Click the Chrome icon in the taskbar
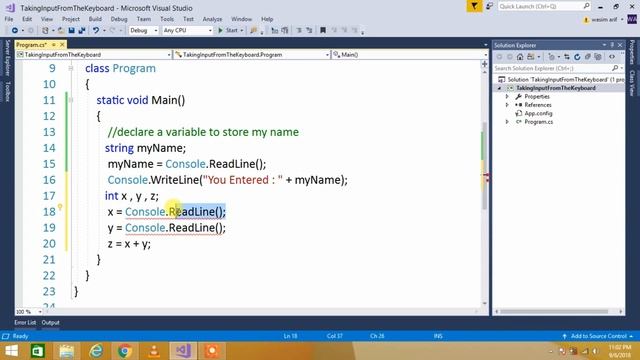Screen dimensions: 640x360 (x=125, y=351)
